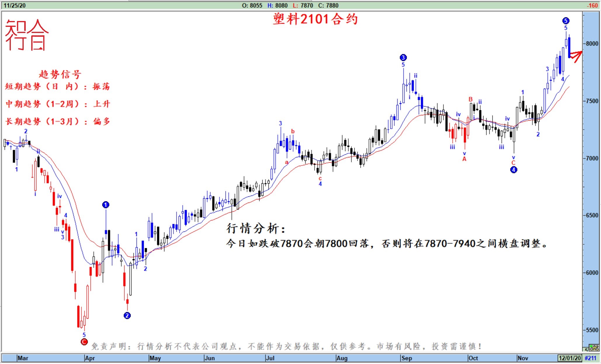Click the #211 bar count label

(x=590, y=358)
